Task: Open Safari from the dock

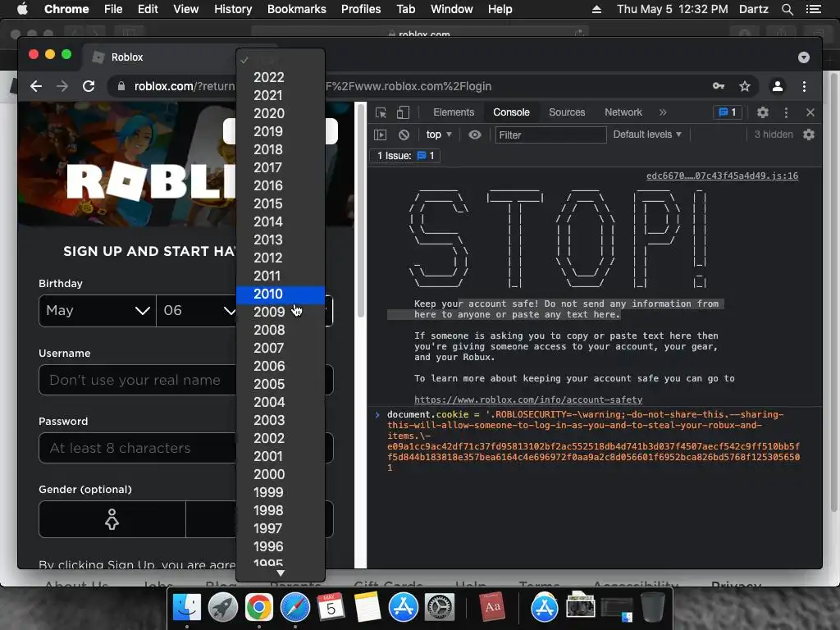Action: coord(295,608)
